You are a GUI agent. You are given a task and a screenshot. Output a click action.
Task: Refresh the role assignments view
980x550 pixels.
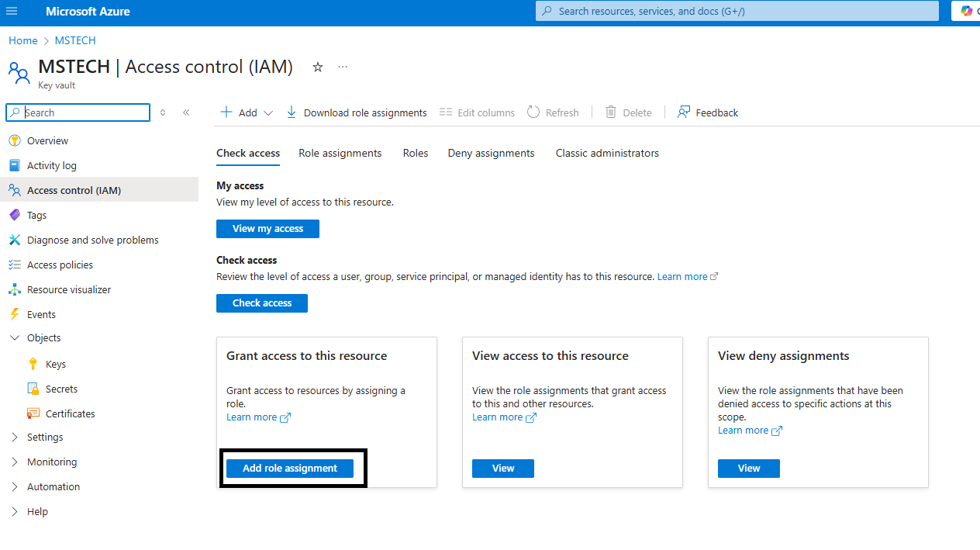tap(552, 112)
